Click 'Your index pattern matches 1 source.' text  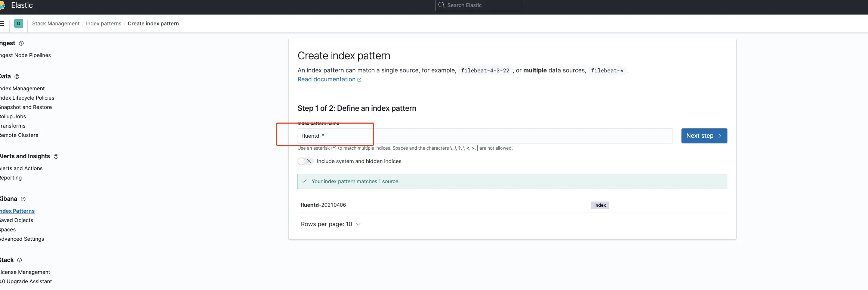(355, 181)
